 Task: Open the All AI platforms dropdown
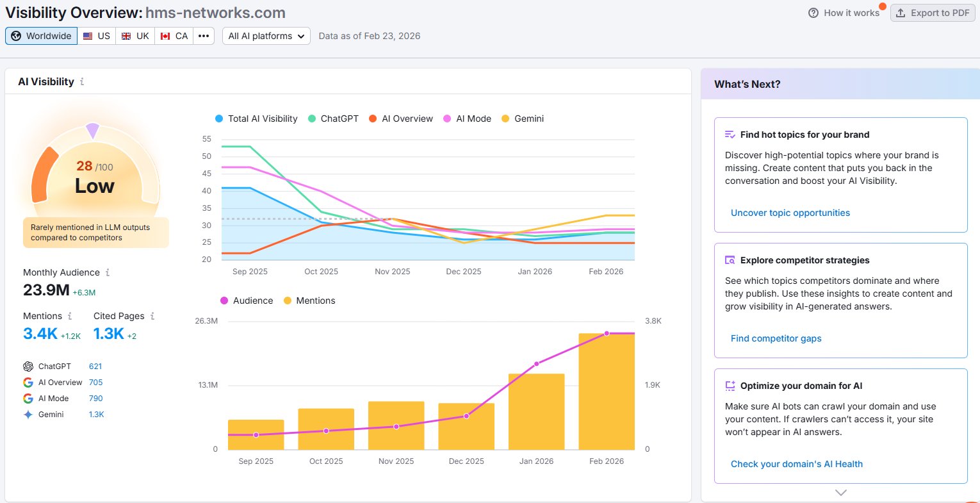click(266, 36)
